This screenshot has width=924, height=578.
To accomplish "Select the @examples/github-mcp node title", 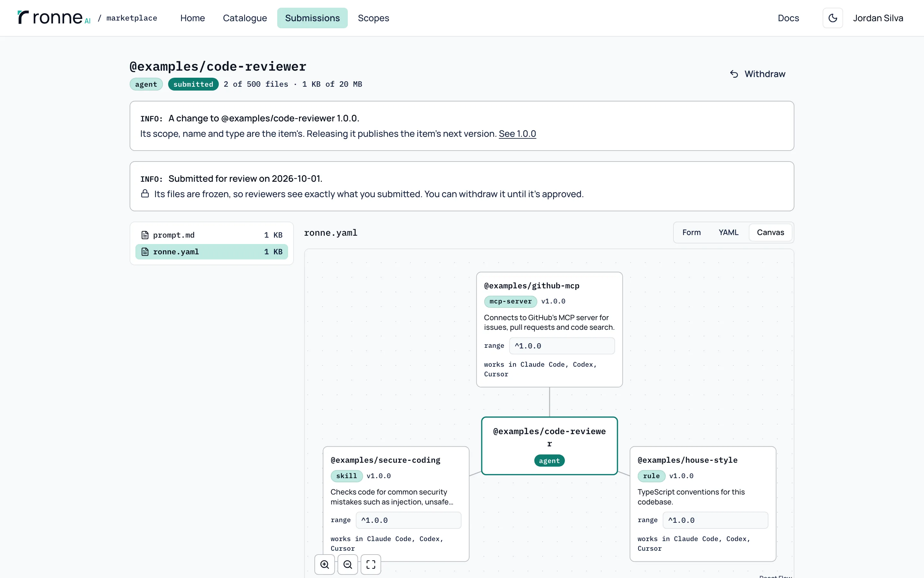I will 532,285.
